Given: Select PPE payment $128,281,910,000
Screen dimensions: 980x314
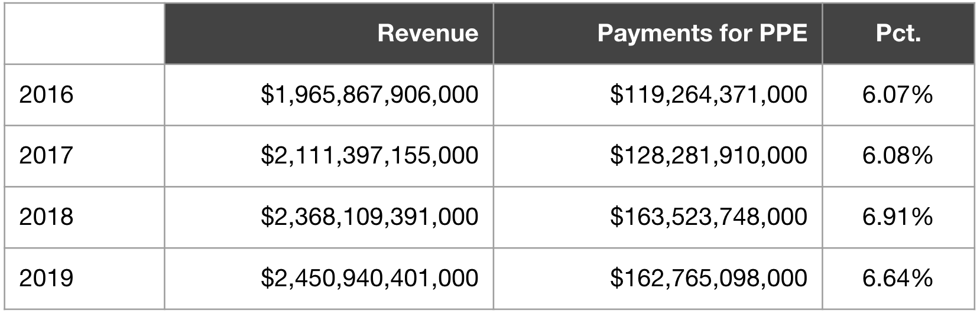Looking at the screenshot, I should tap(708, 156).
